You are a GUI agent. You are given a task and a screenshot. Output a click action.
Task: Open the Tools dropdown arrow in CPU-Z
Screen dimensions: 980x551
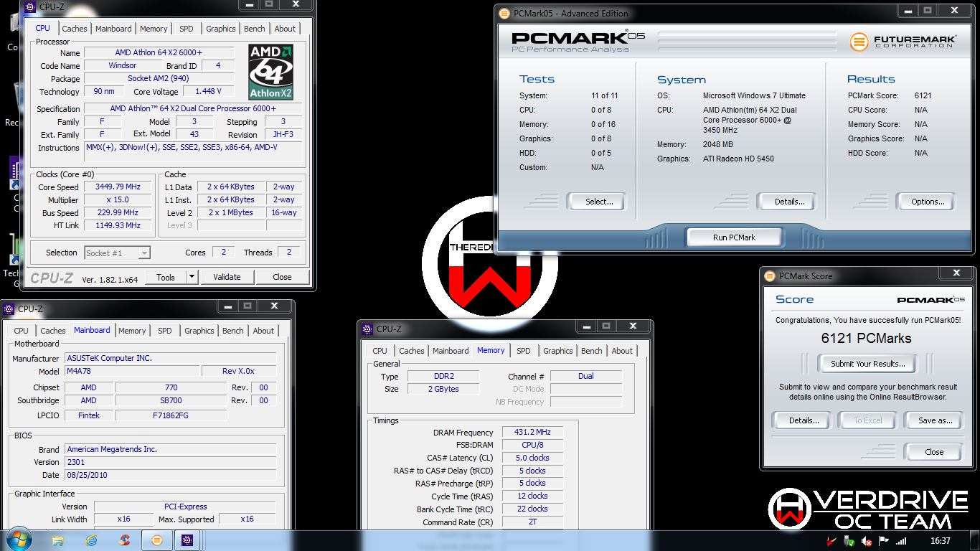coord(192,277)
